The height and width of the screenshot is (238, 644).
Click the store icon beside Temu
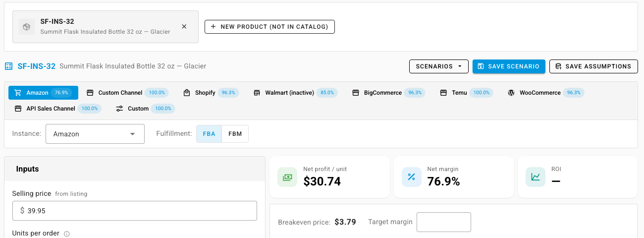click(x=443, y=93)
